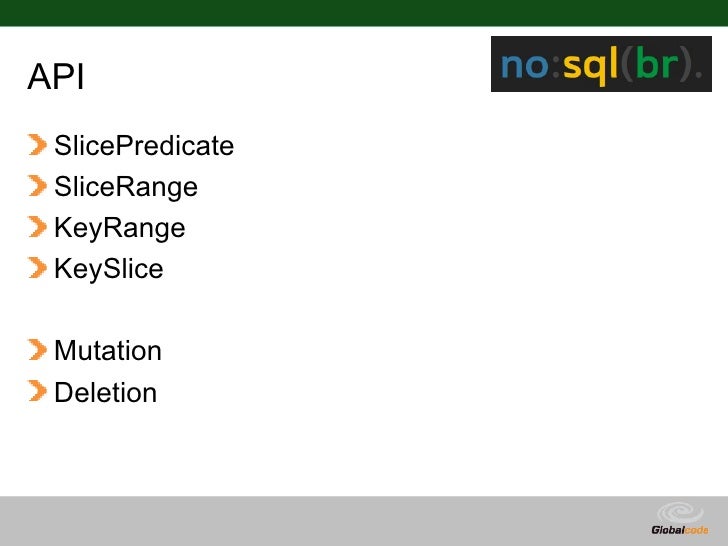Screen dimensions: 728x546
Task: Select the Deletion list item
Action: click(x=105, y=392)
